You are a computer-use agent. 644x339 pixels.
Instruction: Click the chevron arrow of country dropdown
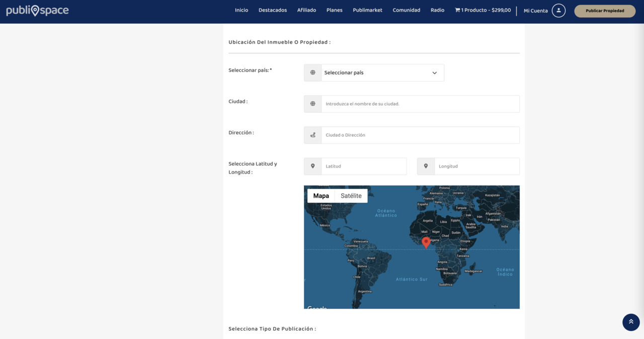tap(435, 73)
